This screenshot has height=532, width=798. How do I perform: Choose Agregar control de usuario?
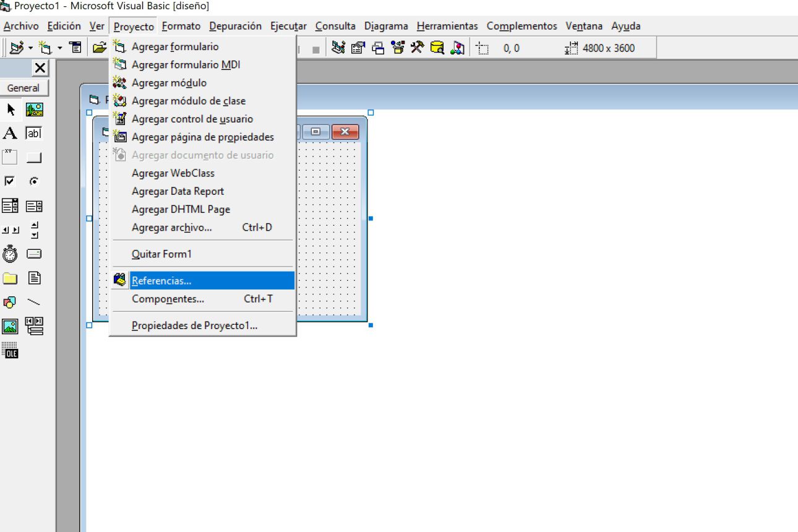202,119
